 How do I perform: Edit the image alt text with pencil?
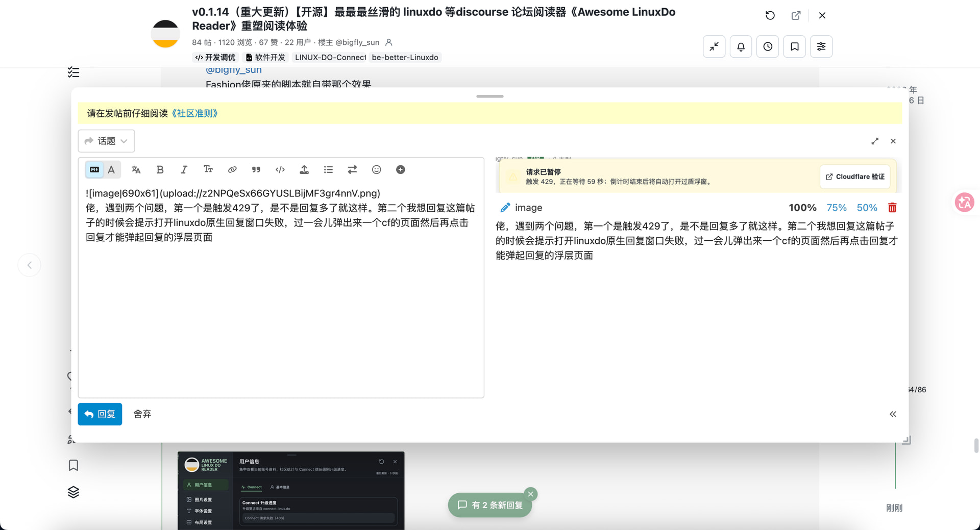(x=505, y=208)
